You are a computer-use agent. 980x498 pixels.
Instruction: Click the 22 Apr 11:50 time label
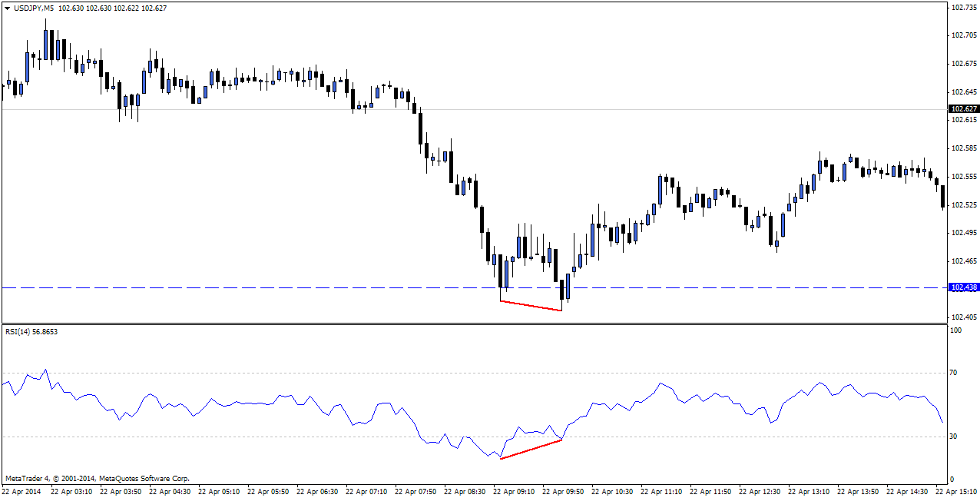[x=711, y=491]
